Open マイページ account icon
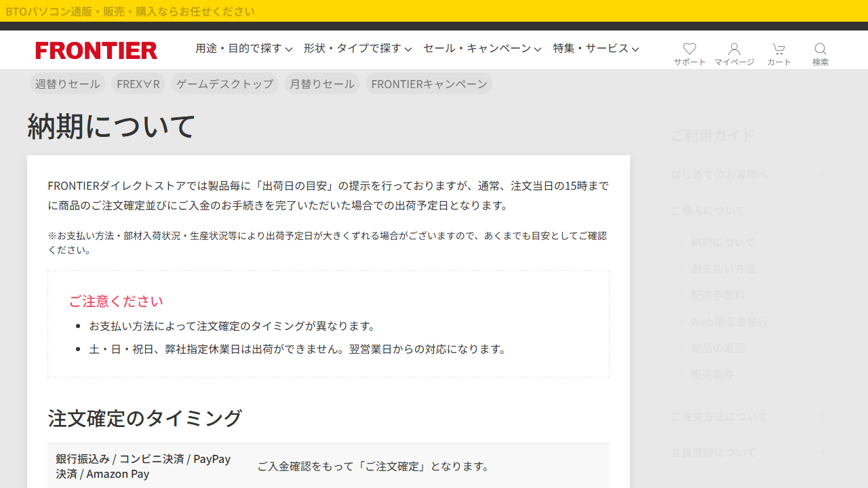This screenshot has width=868, height=488. (x=734, y=54)
